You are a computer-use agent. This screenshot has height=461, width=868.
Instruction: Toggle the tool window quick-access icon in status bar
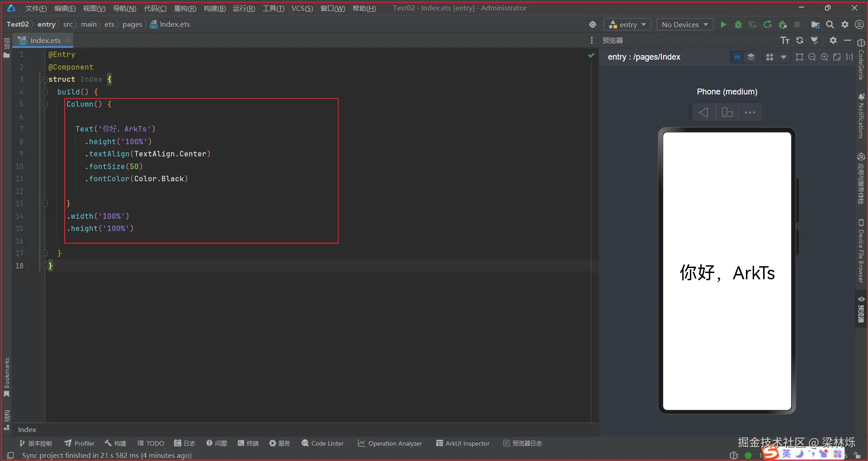pyautogui.click(x=10, y=455)
